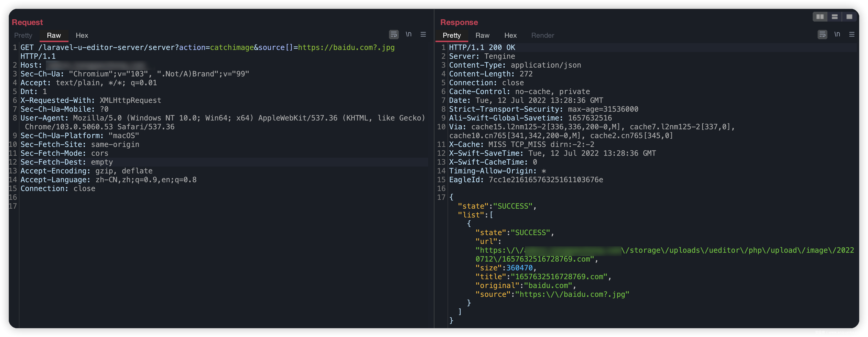The height and width of the screenshot is (337, 868).
Task: Switch Request view to Pretty tab
Action: coord(23,36)
